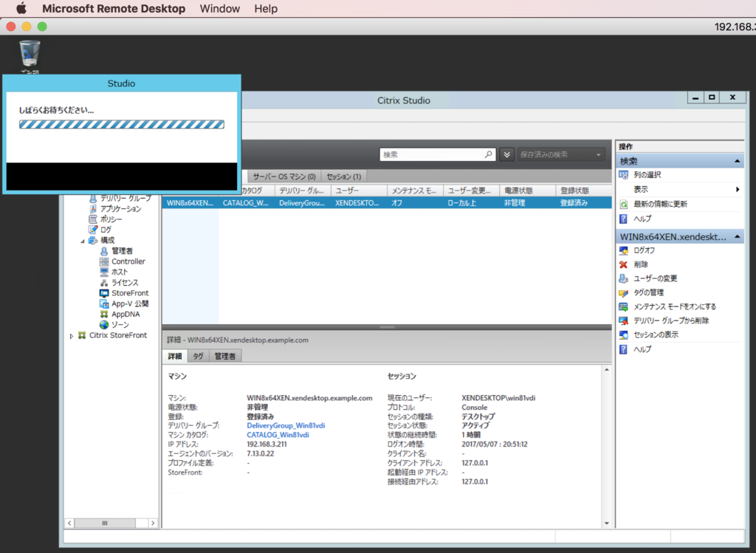Viewport: 756px width, 553px height.
Task: Open the Window menu
Action: coord(220,8)
